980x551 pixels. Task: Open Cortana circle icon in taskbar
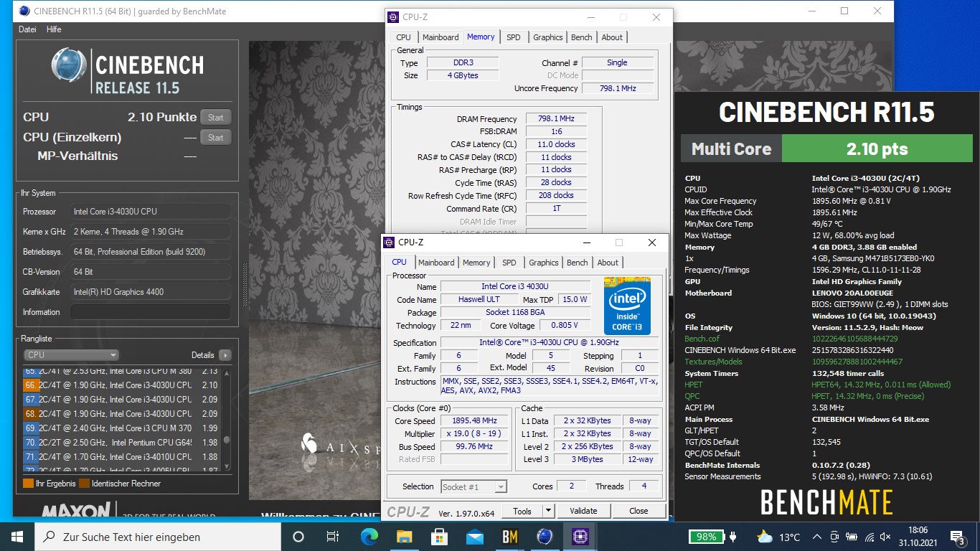tap(298, 537)
